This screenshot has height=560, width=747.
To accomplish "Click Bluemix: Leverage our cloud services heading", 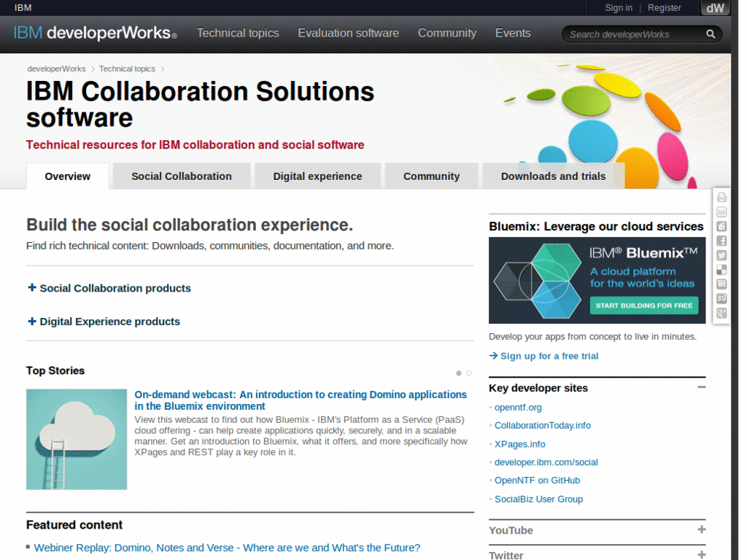I will click(x=596, y=226).
